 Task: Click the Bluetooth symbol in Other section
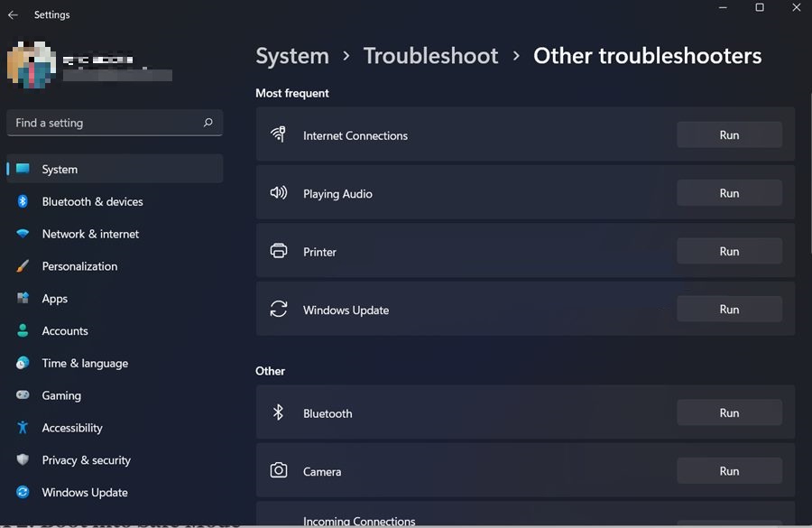[278, 412]
